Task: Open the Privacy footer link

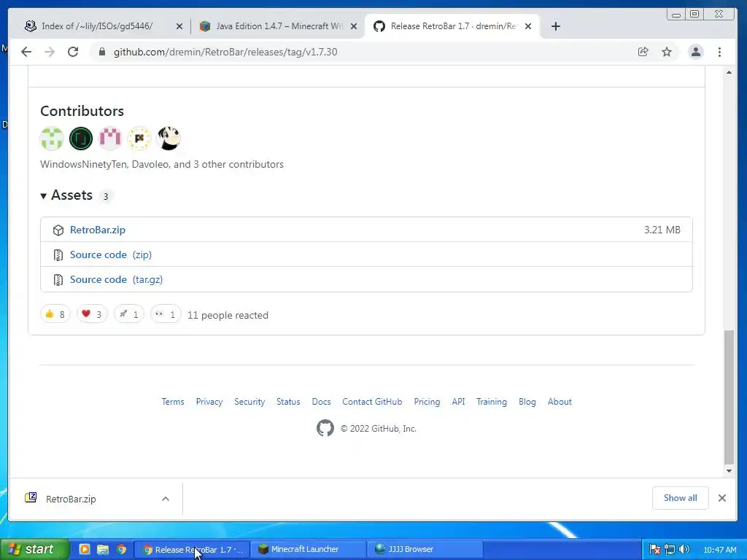Action: (209, 402)
